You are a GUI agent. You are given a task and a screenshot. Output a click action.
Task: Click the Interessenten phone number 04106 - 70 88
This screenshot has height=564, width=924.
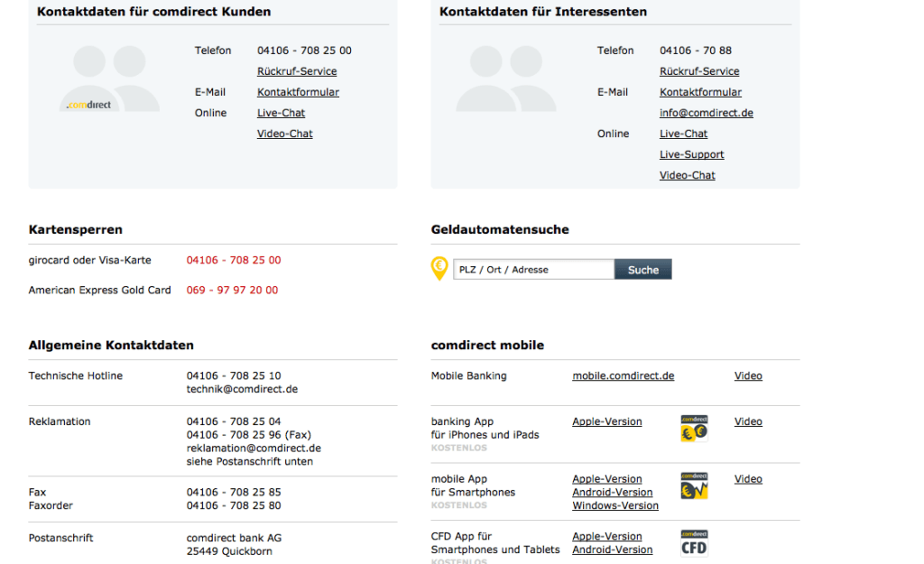click(x=696, y=51)
